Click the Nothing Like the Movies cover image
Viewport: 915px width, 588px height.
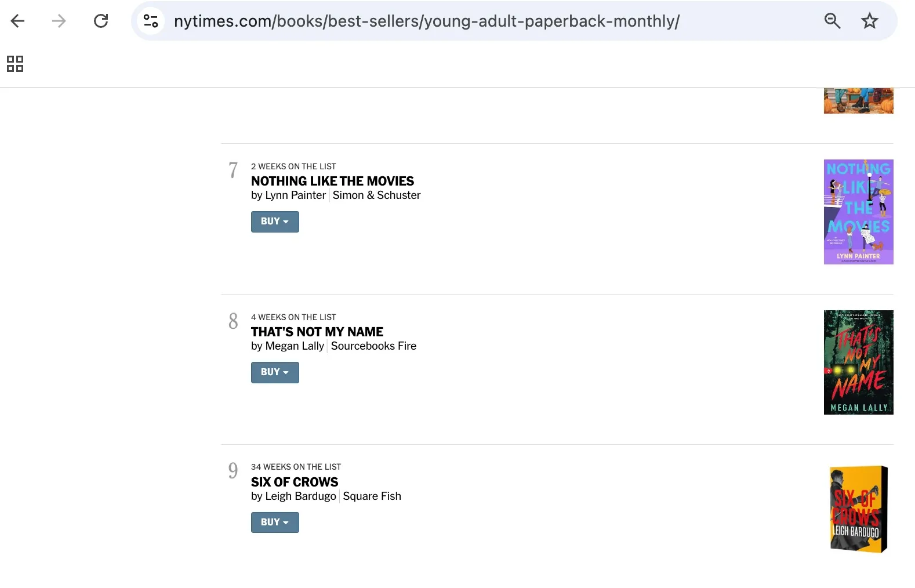click(x=858, y=212)
